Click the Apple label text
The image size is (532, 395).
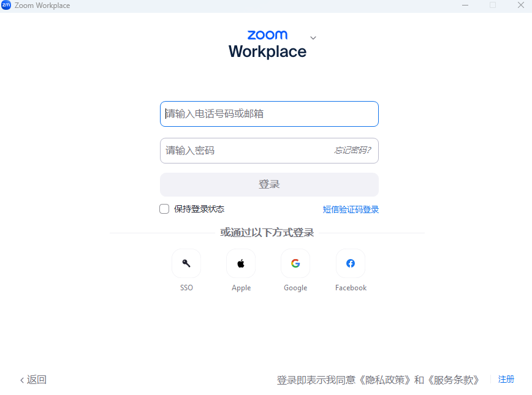(x=241, y=288)
